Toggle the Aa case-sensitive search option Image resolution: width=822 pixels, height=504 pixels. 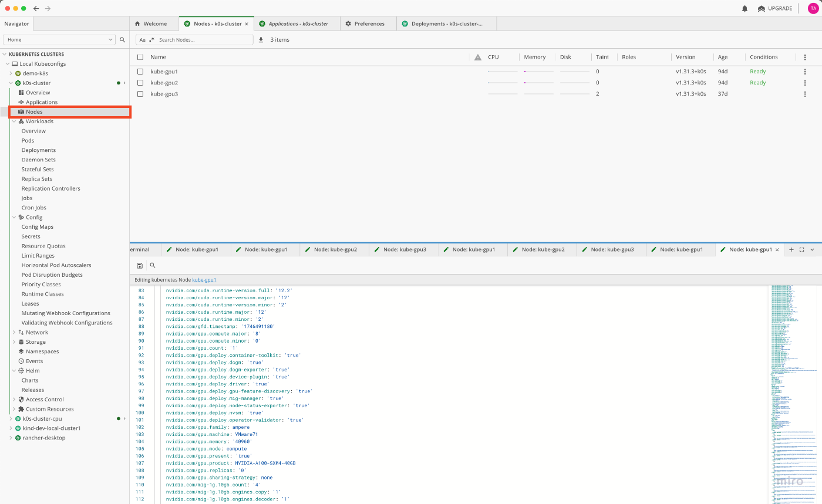point(142,40)
